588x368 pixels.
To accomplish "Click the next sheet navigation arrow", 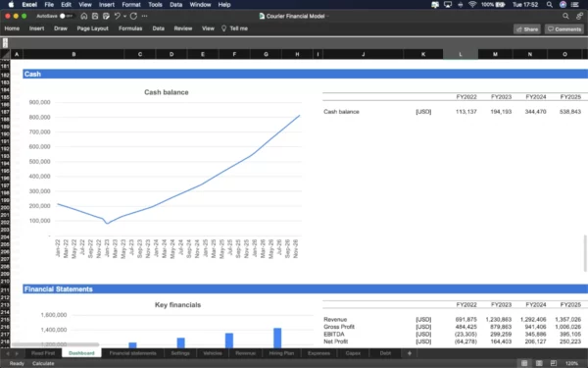I will click(x=17, y=353).
